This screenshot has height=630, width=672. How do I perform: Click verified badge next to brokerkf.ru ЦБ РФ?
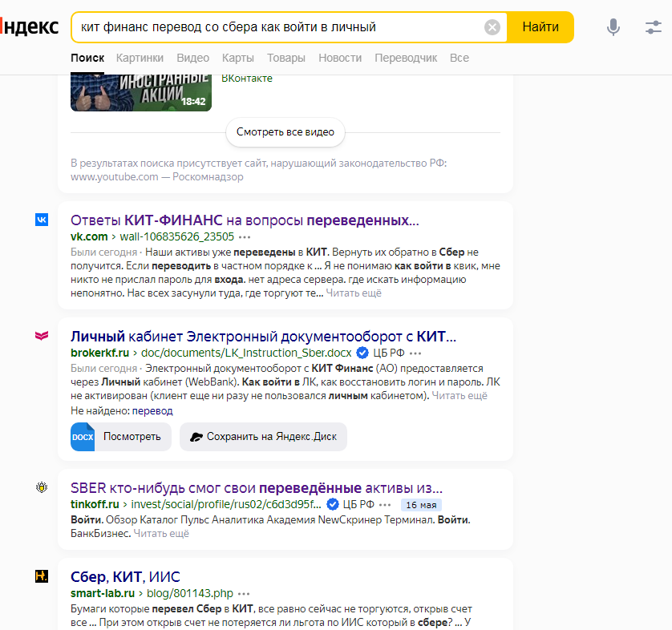(x=362, y=353)
